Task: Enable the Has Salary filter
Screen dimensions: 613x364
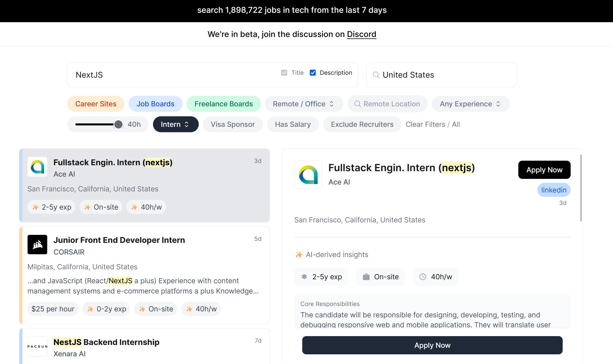Action: [293, 124]
